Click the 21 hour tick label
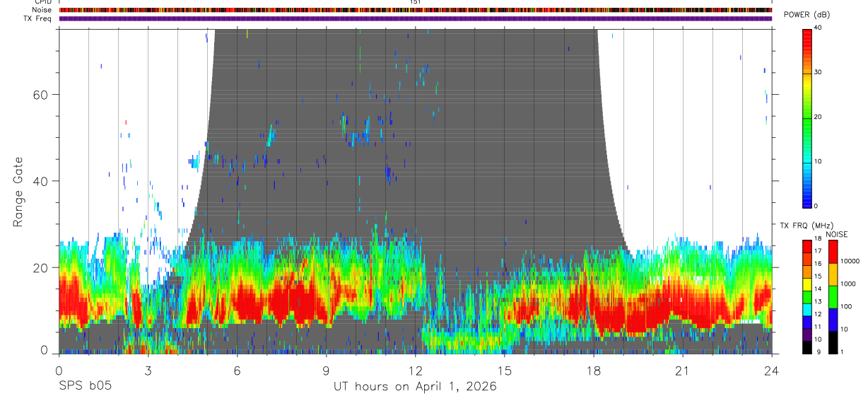This screenshot has height=401, width=868. point(683,370)
